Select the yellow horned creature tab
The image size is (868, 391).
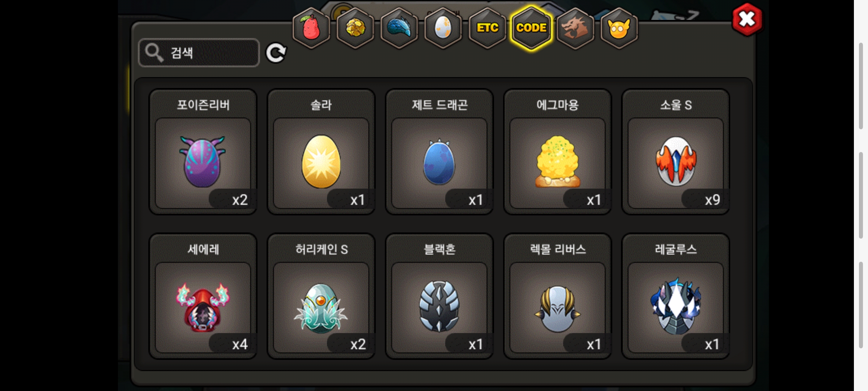coord(619,28)
